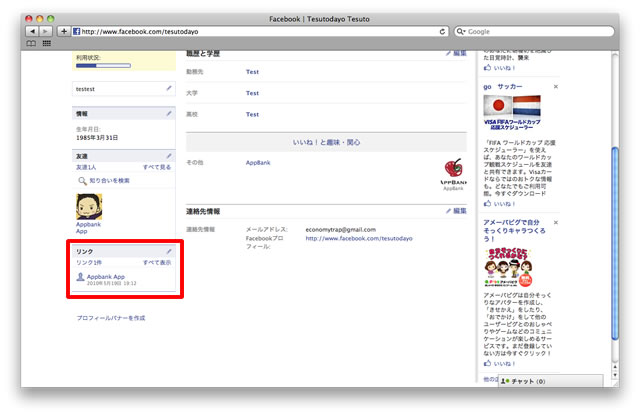The height and width of the screenshot is (416, 640).
Task: Click the Google search field
Action: [534, 31]
